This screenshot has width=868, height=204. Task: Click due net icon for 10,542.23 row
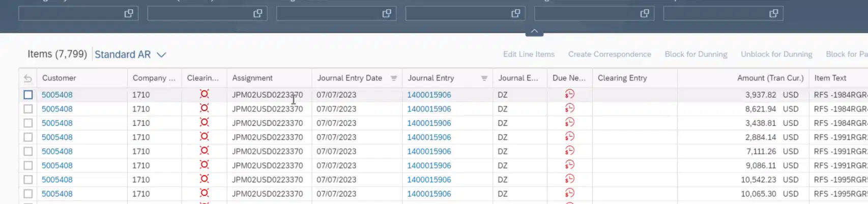point(569,179)
